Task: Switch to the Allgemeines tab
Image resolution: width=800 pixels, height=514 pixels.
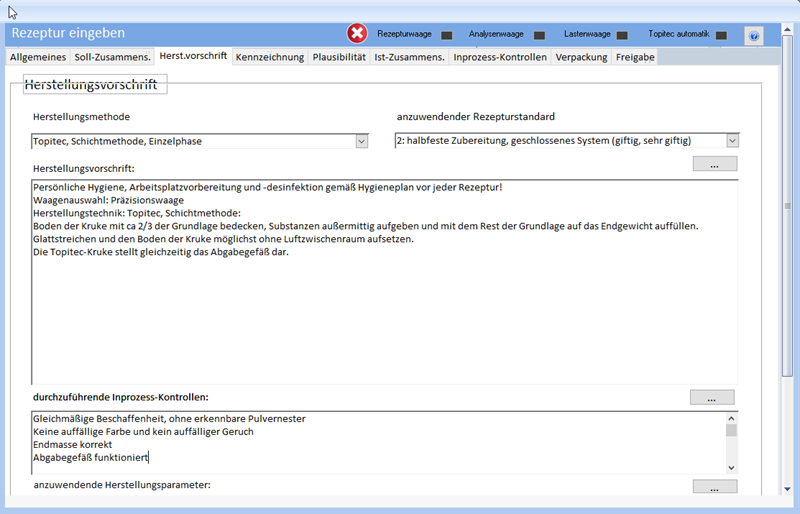Action: pyautogui.click(x=39, y=57)
